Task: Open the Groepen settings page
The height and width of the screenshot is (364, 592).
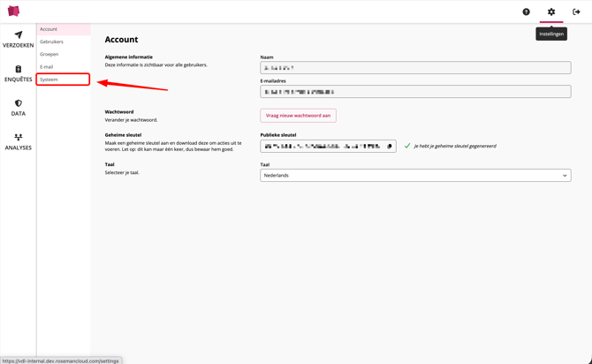Action: 49,54
